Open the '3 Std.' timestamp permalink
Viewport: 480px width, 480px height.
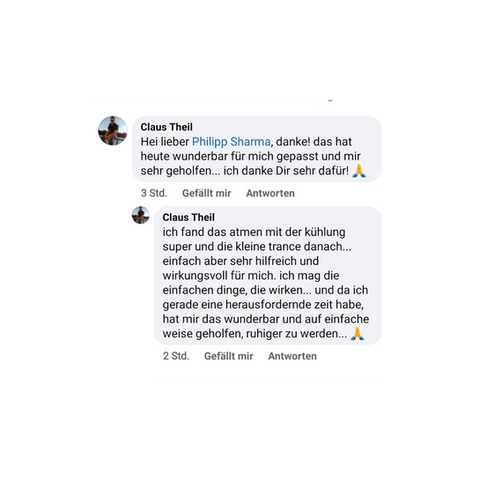click(154, 193)
